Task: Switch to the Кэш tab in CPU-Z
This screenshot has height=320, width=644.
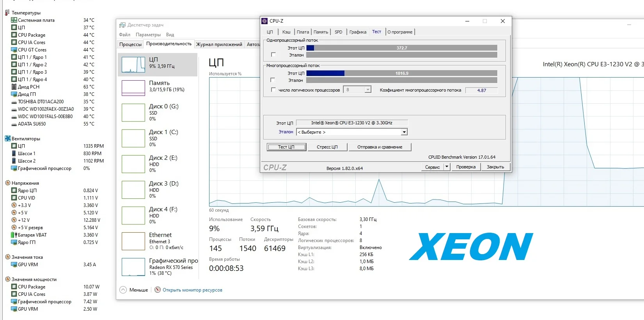Action: 286,32
